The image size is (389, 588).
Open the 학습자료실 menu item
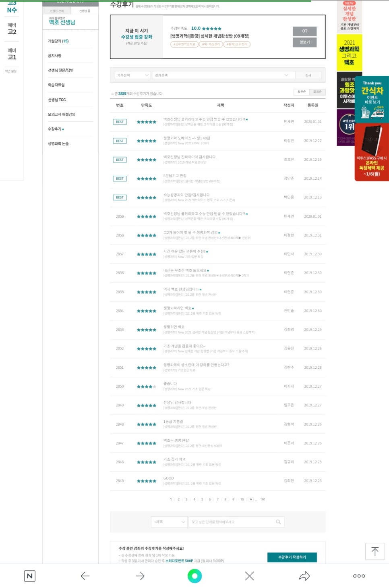coord(56,85)
